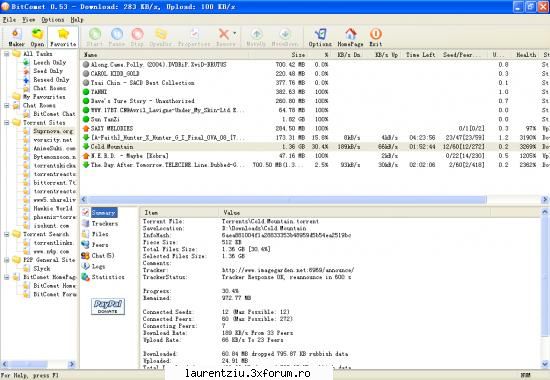The width and height of the screenshot is (550, 380).
Task: Open the View menu
Action: [x=28, y=20]
